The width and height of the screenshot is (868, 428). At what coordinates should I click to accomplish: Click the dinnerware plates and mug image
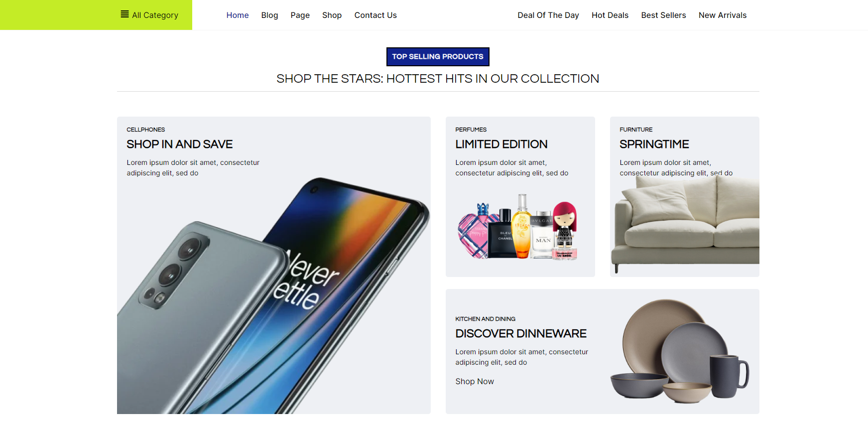[x=680, y=351]
